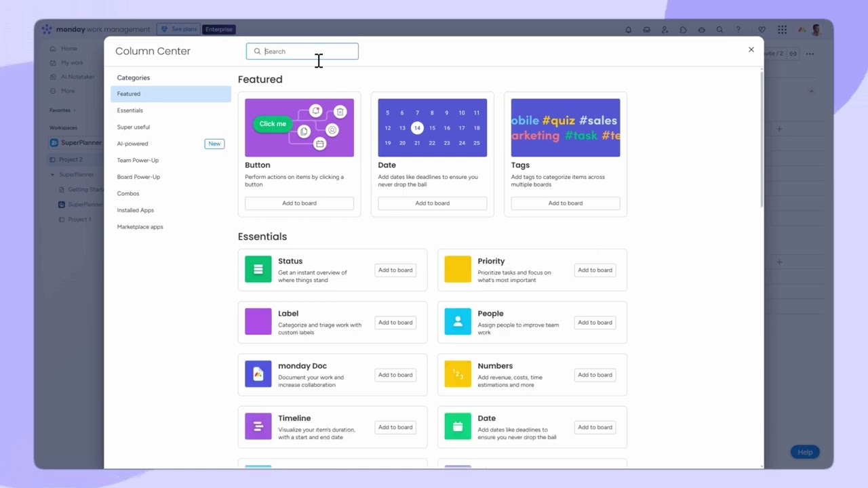Click the People column blue icon
Image resolution: width=868 pixels, height=488 pixels.
click(458, 321)
